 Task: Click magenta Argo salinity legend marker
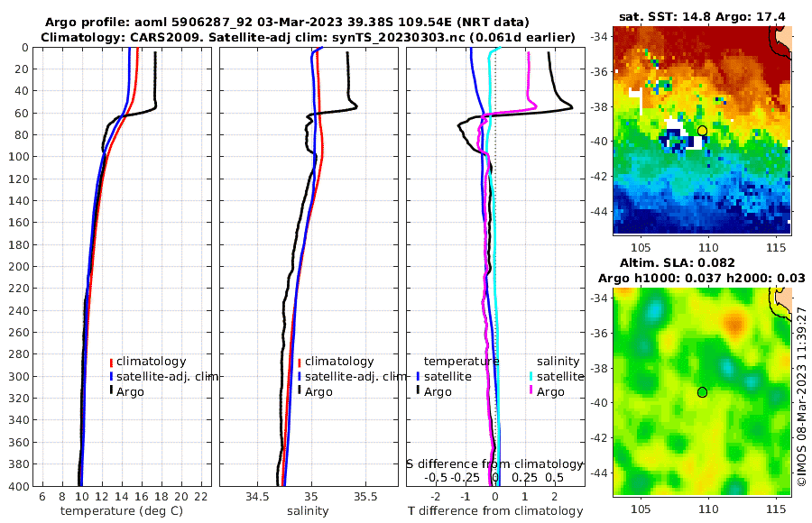point(531,391)
